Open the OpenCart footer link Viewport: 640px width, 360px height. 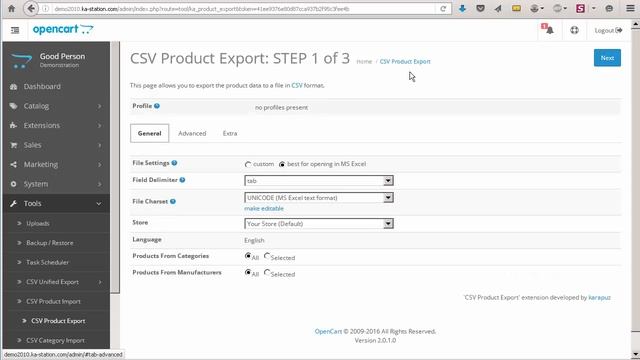pyautogui.click(x=328, y=331)
